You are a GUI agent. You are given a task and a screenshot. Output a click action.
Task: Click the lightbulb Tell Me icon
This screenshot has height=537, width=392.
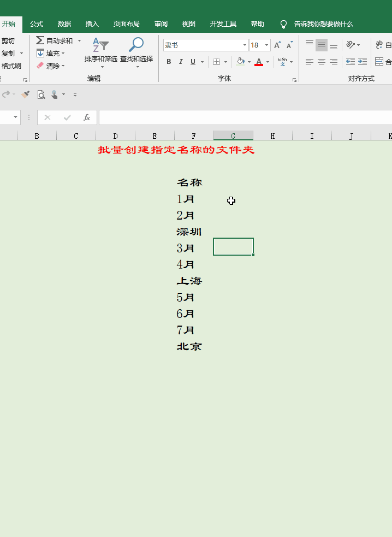pos(283,24)
